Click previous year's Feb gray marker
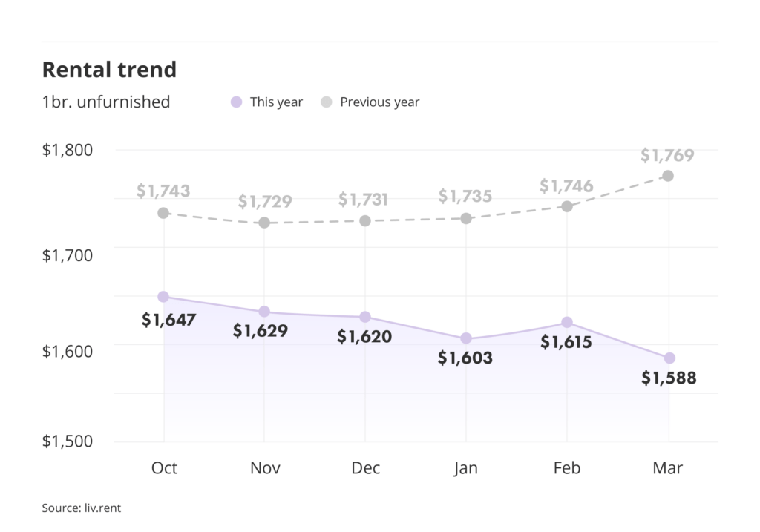Viewport: 760px width, 532px height. click(567, 206)
